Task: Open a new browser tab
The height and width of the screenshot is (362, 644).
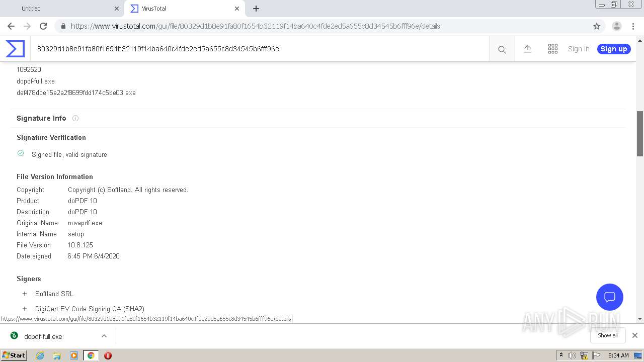Action: point(256,9)
